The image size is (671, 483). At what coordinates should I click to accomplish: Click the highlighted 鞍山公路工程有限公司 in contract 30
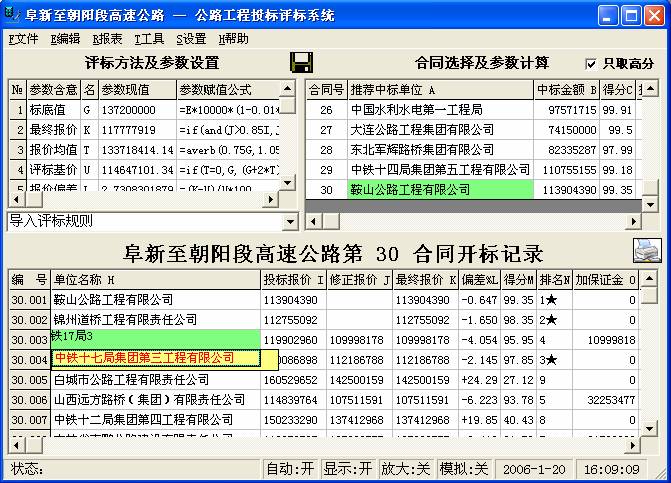pos(440,190)
